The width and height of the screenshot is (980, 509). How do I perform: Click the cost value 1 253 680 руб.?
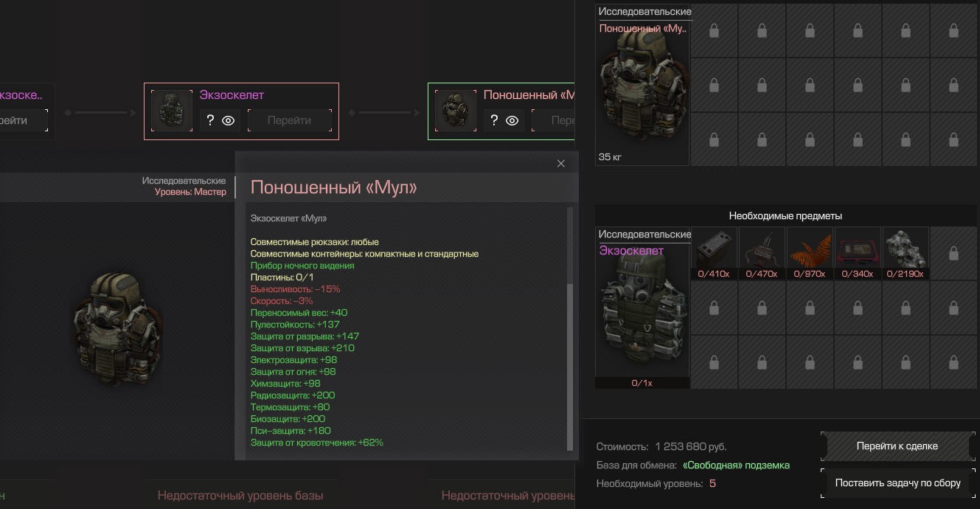[x=691, y=447]
